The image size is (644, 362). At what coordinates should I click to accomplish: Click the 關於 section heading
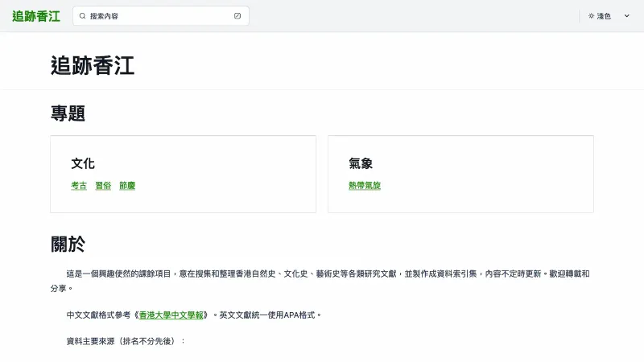pos(68,244)
